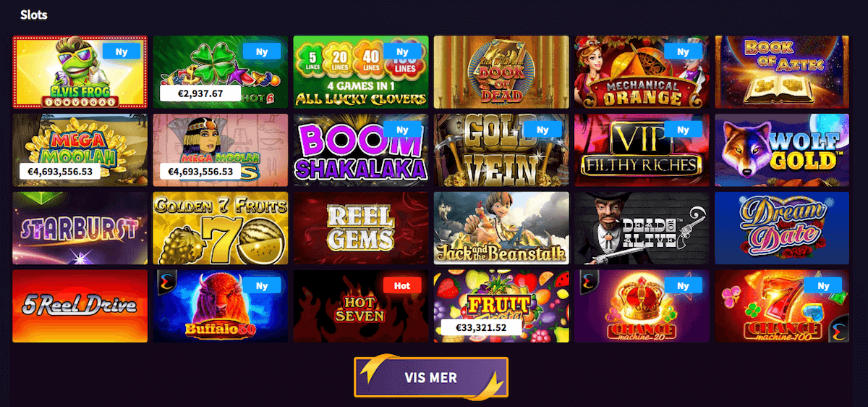Image resolution: width=868 pixels, height=407 pixels.
Task: Open the Buffalo 50 slot
Action: tap(221, 306)
